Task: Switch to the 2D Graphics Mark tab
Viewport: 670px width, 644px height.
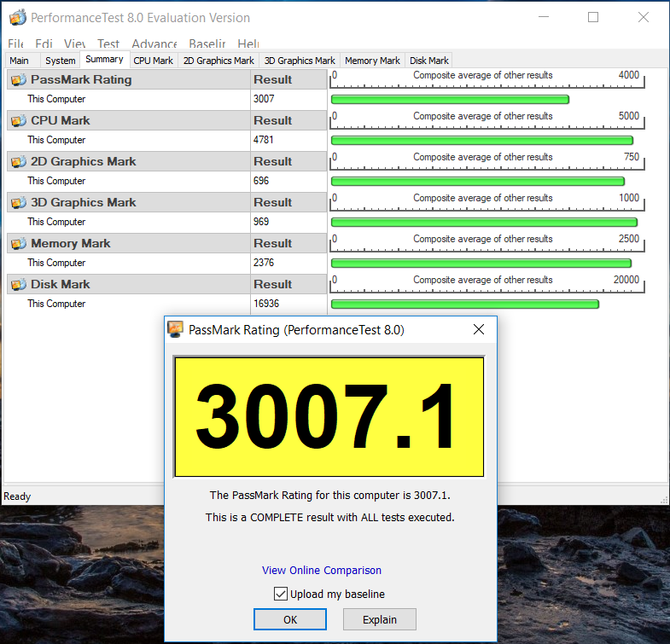Action: tap(218, 61)
